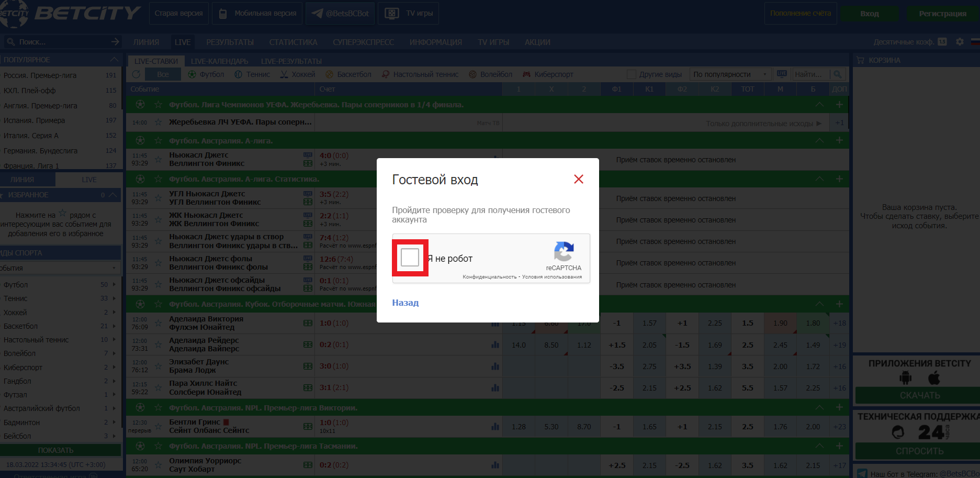Focus the Найти... search field
The width and height of the screenshot is (980, 478).
[810, 74]
